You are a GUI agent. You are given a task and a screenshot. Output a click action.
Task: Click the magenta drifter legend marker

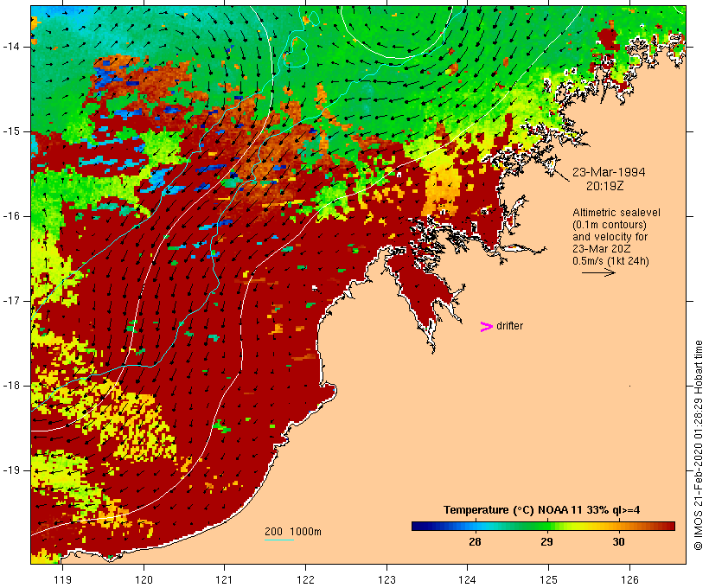coord(486,327)
